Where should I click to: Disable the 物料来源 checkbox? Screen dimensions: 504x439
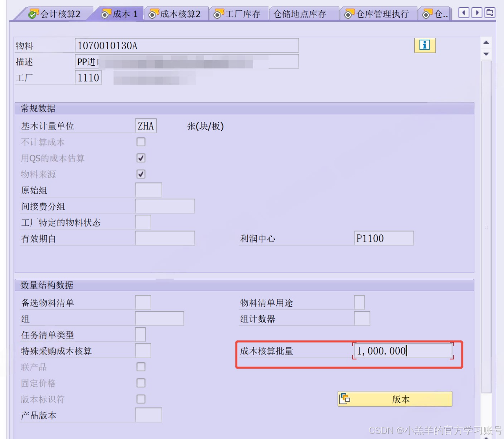point(141,174)
